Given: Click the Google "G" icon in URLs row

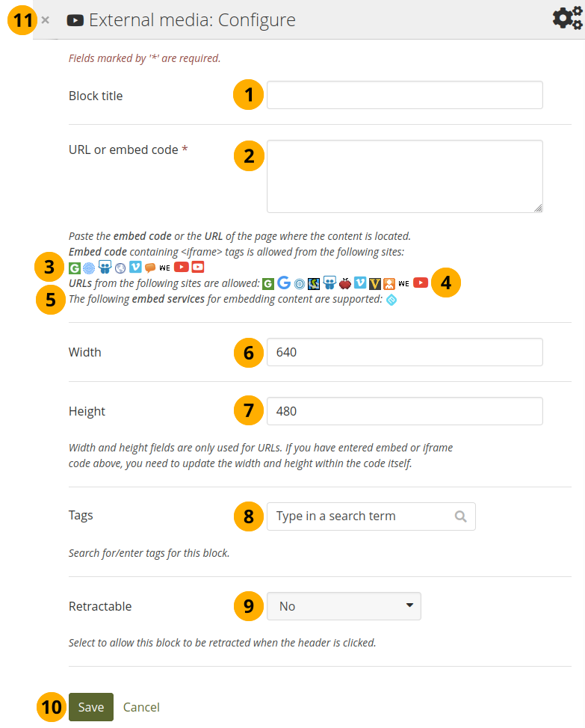Looking at the screenshot, I should [284, 283].
